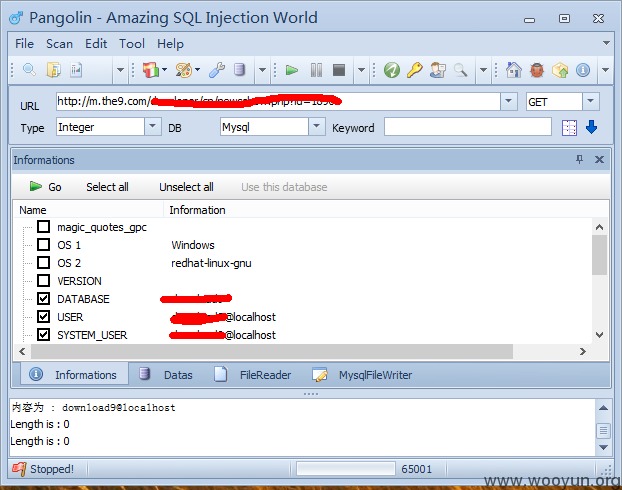The width and height of the screenshot is (622, 490).
Task: Click the blue info about icon
Action: click(583, 70)
